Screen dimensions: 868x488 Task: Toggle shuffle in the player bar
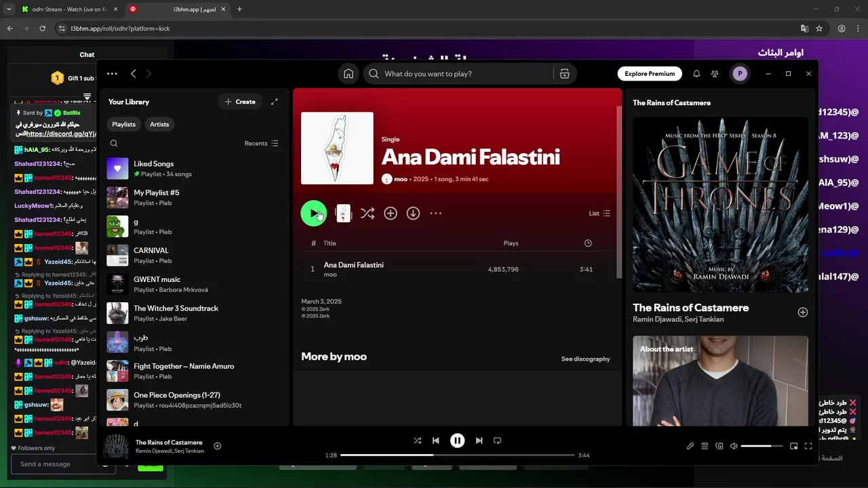[x=417, y=441]
